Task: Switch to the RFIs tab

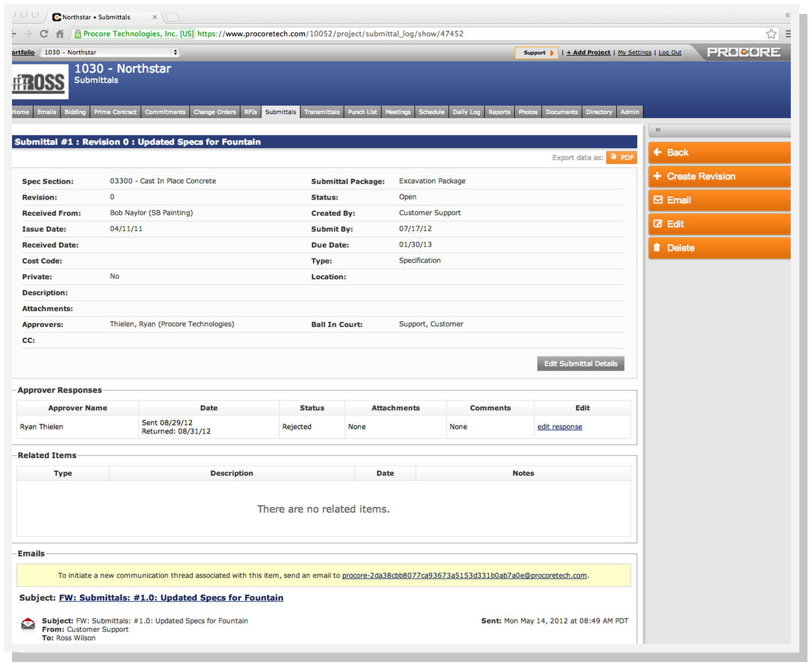Action: point(251,112)
